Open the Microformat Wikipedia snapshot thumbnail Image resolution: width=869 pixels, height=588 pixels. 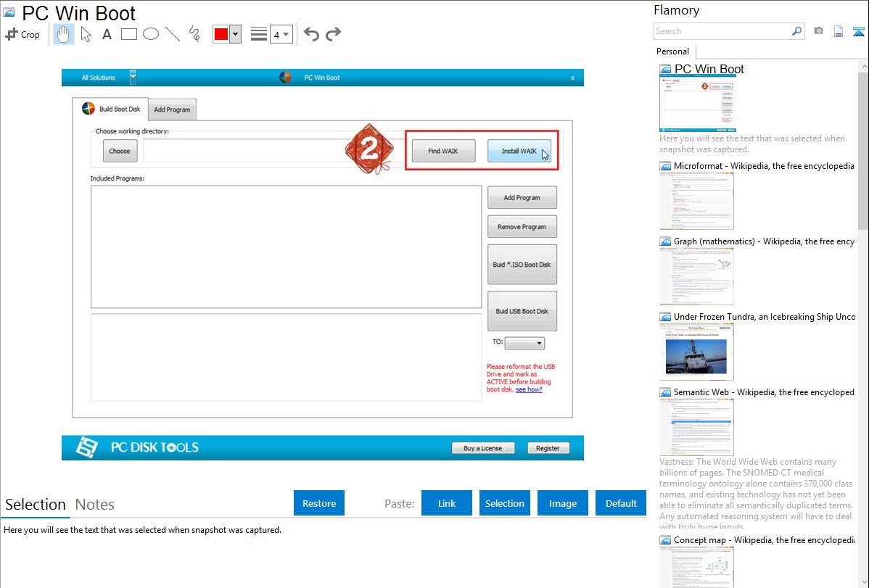point(696,201)
